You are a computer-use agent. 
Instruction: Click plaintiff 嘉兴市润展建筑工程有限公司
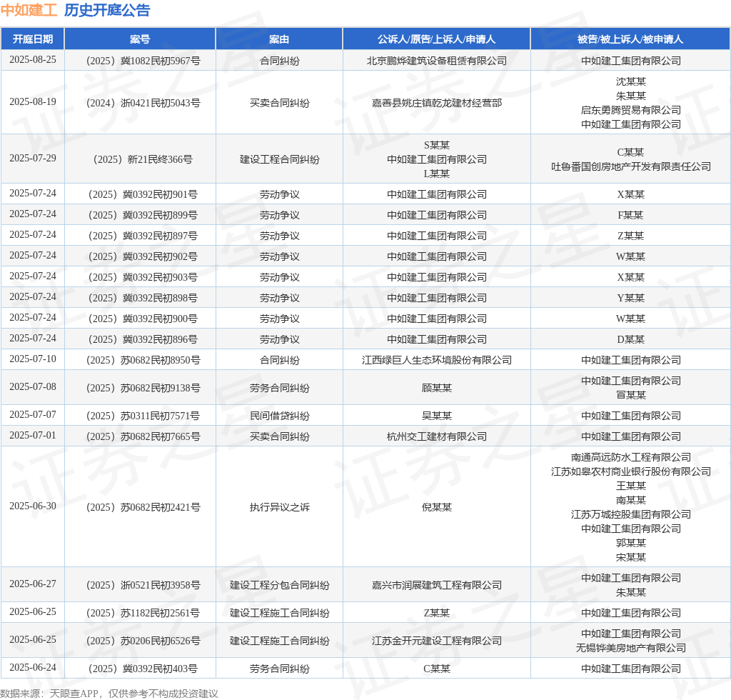pos(436,585)
